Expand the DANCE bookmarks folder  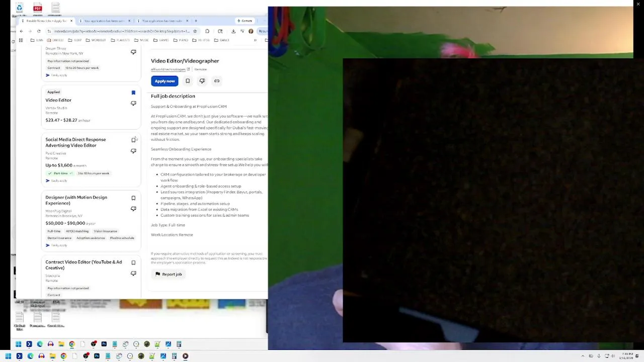click(222, 40)
